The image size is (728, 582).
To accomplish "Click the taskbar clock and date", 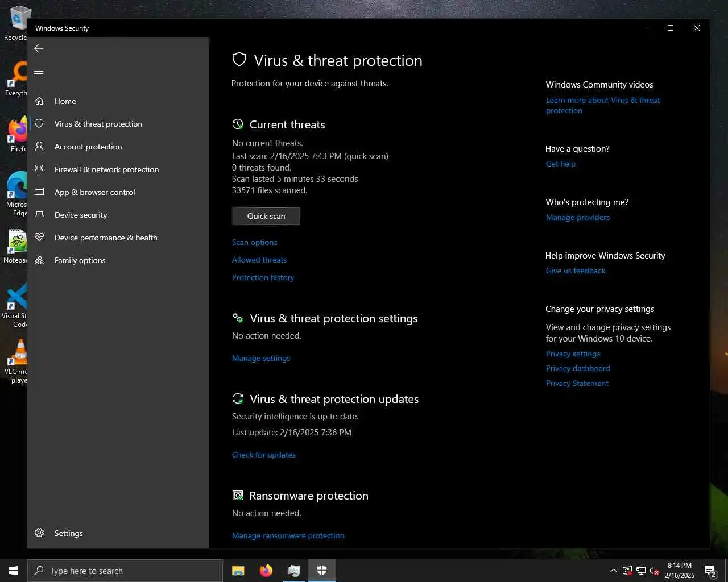I will [x=680, y=571].
